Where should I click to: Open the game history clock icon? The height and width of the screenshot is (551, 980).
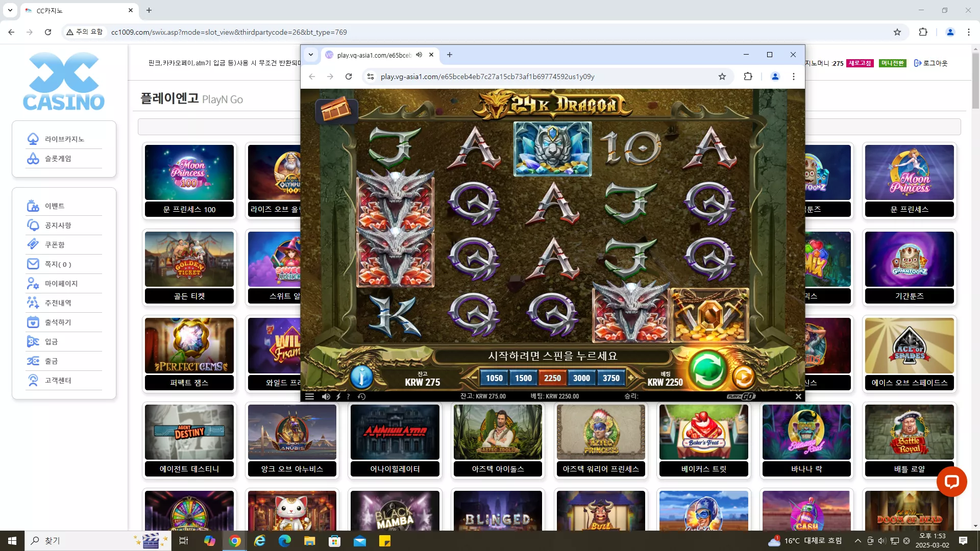361,396
